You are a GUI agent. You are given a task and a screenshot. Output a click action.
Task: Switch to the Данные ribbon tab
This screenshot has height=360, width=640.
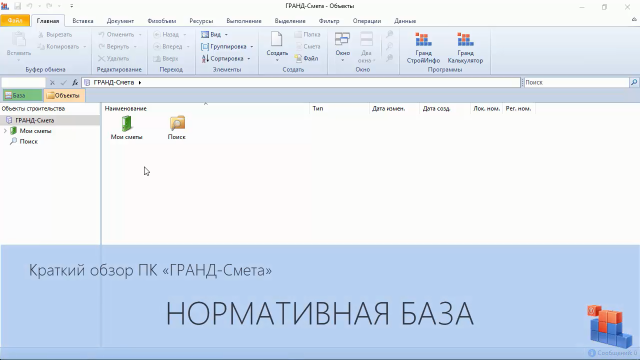coord(405,21)
